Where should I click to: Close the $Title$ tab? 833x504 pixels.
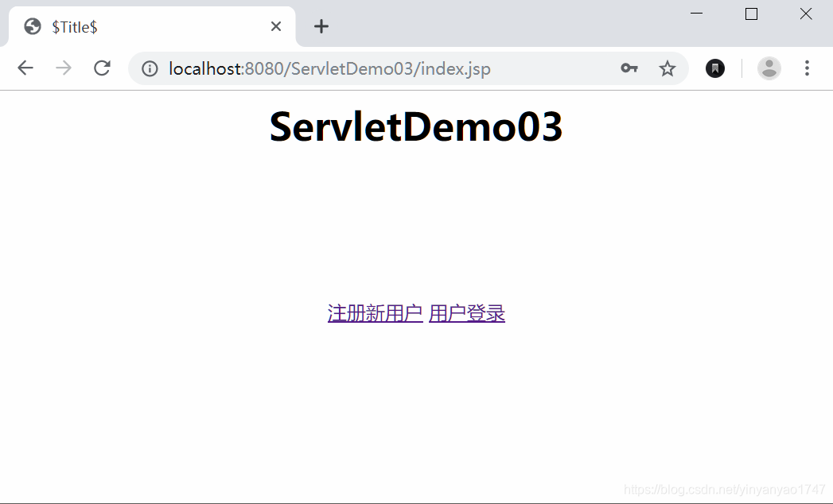tap(275, 26)
